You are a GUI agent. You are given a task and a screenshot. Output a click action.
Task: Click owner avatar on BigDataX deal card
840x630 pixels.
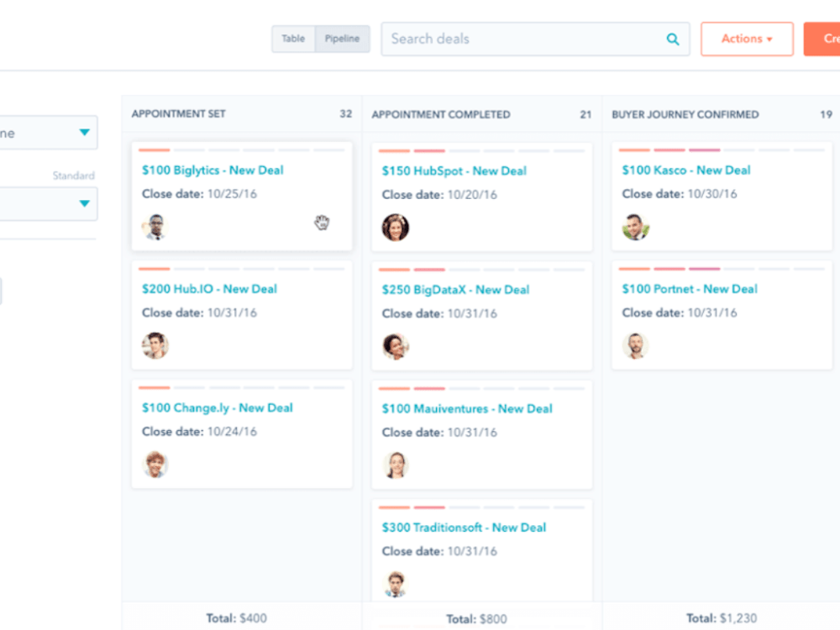(396, 347)
